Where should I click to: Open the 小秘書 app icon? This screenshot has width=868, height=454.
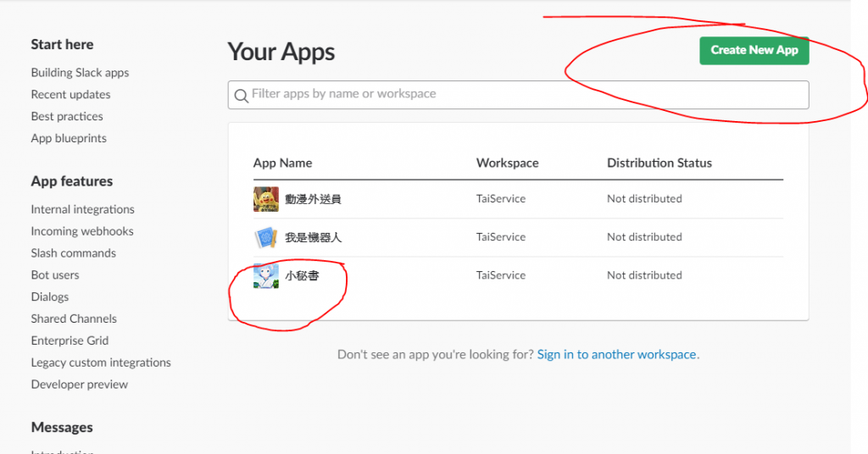tap(265, 276)
